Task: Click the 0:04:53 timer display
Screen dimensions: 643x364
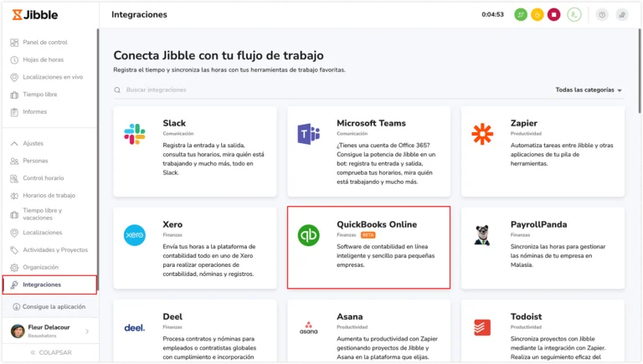Action: (492, 15)
